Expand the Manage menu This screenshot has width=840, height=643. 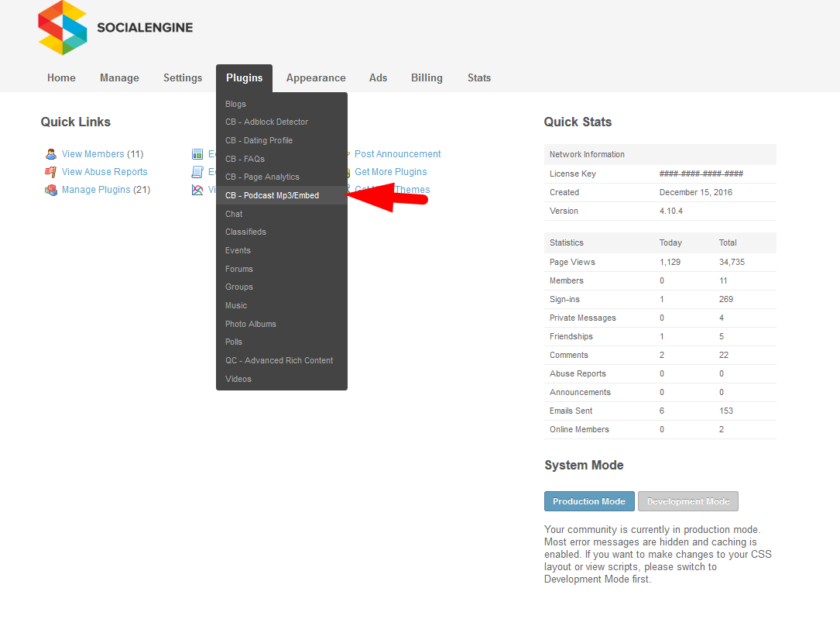tap(119, 78)
